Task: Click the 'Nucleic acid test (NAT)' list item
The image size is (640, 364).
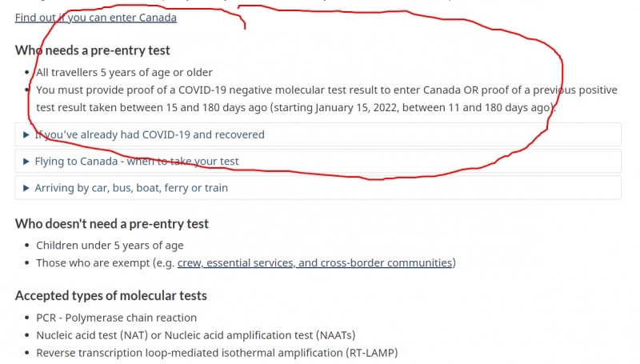Action: [x=196, y=335]
